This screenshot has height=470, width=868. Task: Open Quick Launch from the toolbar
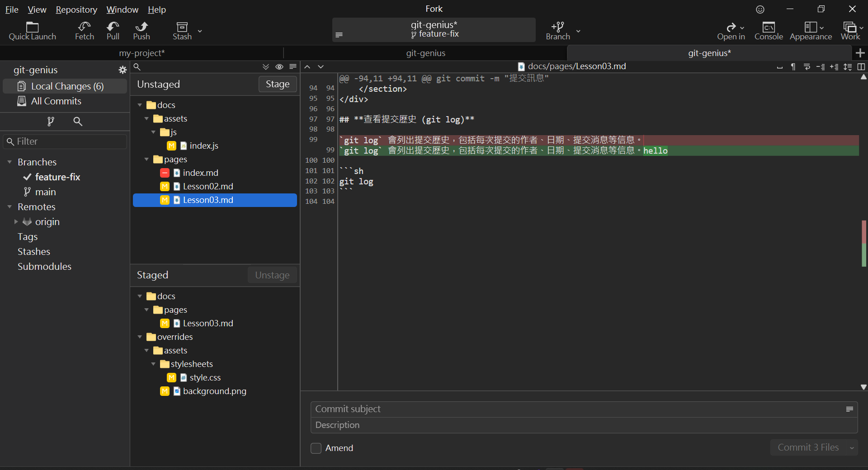point(32,31)
